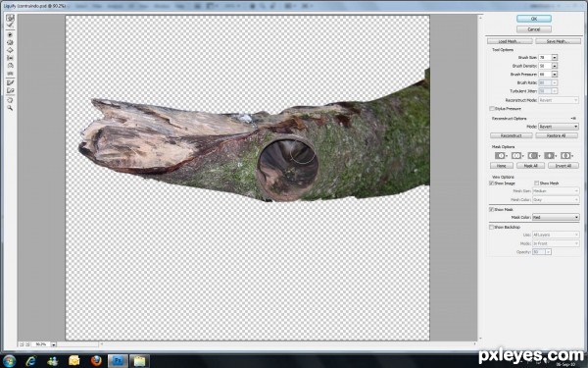Viewport: 588px width, 368px height.
Task: Click the Brush Pressure value field
Action: click(545, 75)
